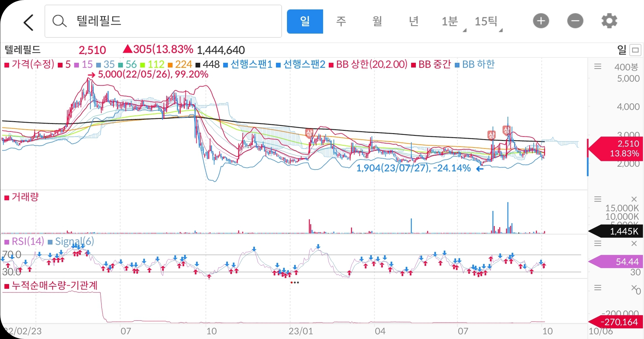
Task: Open RSI panel hamburger menu
Action: click(x=598, y=243)
